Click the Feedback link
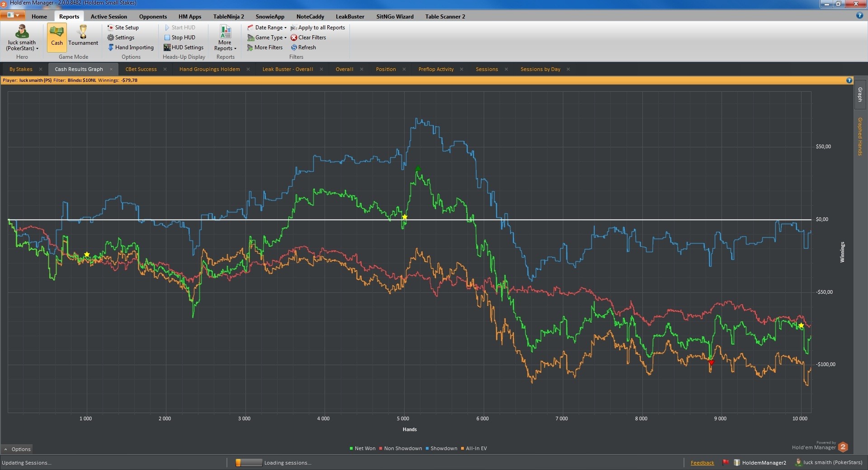The image size is (868, 470). pyautogui.click(x=702, y=463)
